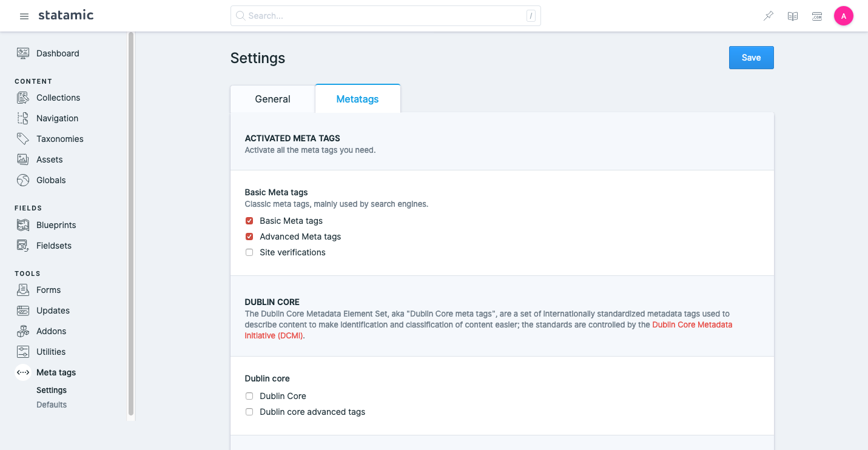Open the user avatar menu
868x450 pixels.
pos(844,16)
